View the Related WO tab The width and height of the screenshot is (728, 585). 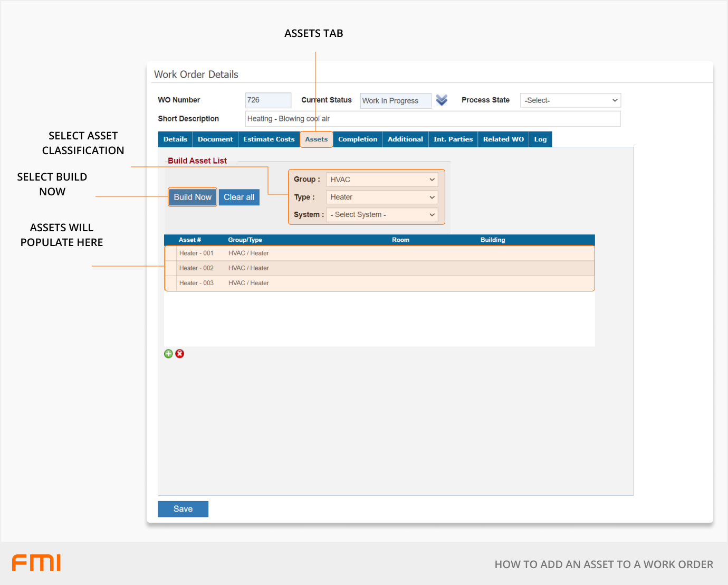tap(503, 139)
